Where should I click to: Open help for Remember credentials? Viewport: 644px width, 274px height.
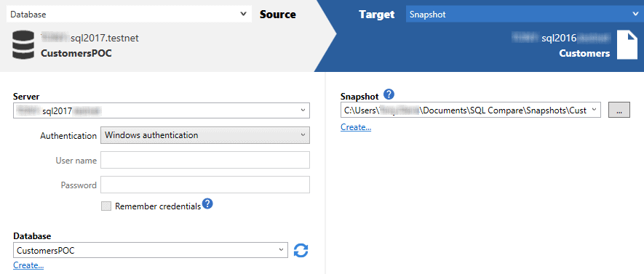pos(208,204)
